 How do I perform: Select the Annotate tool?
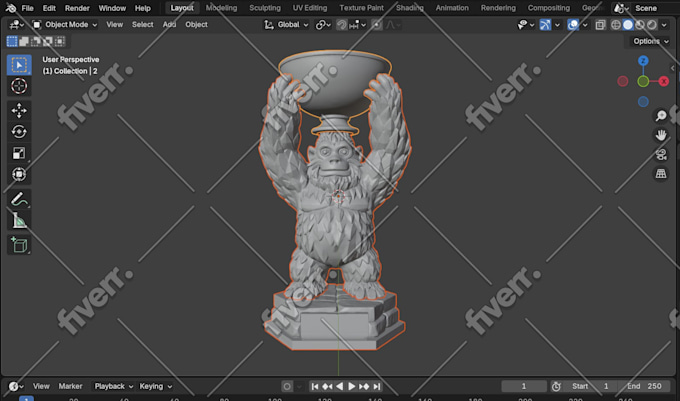[x=19, y=199]
